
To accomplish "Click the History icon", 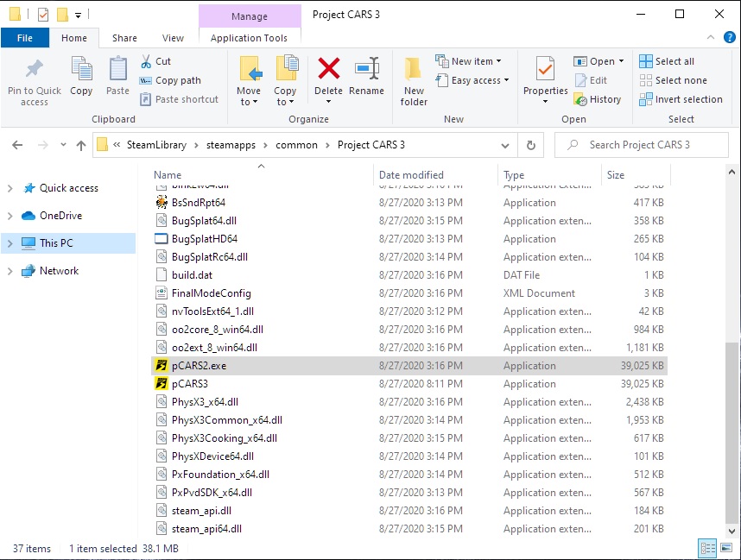I will pos(580,99).
